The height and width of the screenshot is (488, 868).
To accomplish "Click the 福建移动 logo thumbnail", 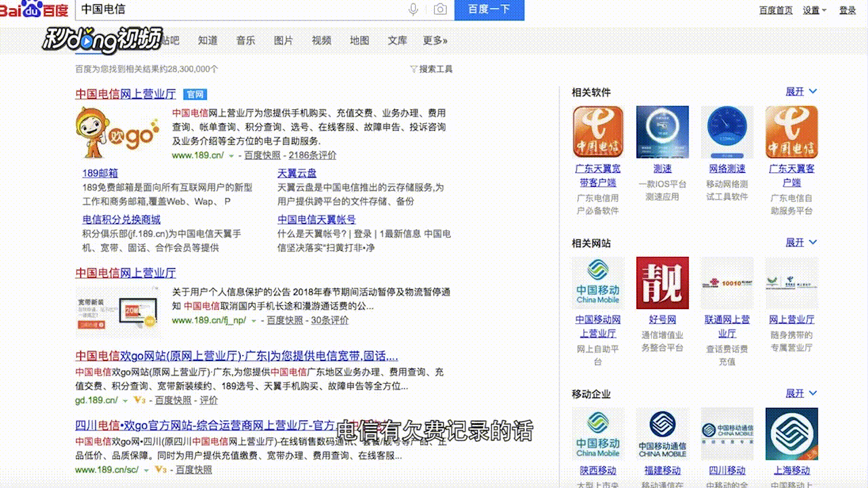I will pos(663,434).
